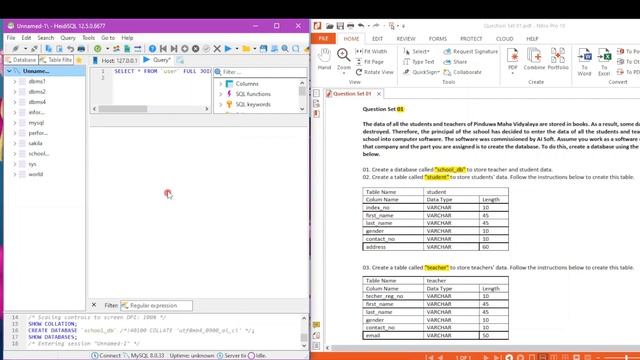Open the PROTECT ribbon tab in Nitro
The image size is (640, 360).
pos(471,39)
